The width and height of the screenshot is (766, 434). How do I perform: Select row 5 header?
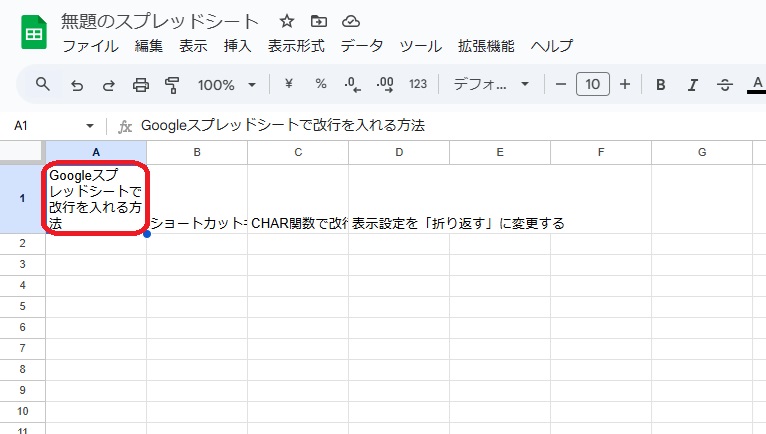(22, 306)
